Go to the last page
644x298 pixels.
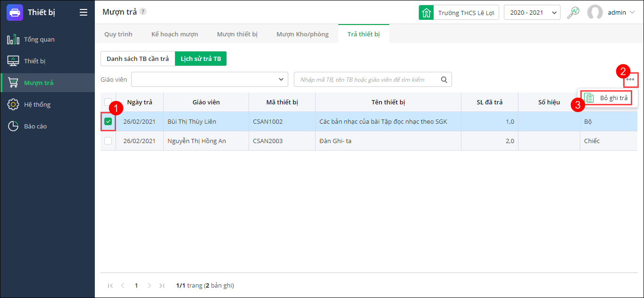click(162, 285)
